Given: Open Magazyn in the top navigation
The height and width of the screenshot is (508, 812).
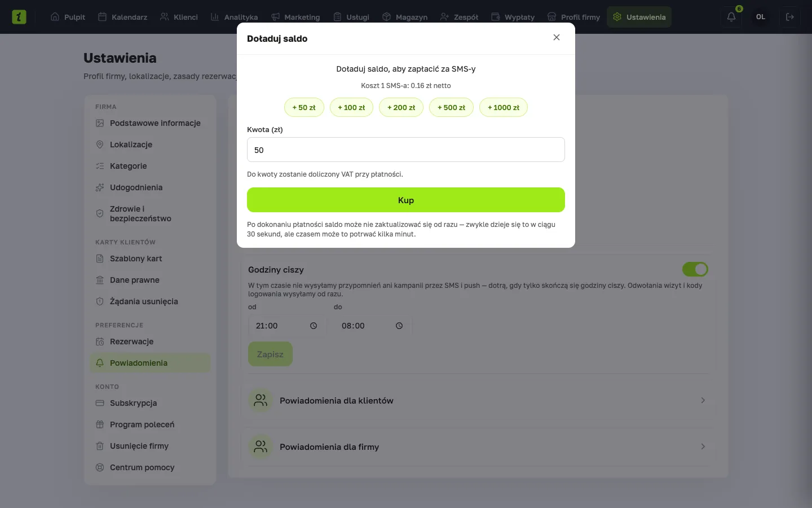Looking at the screenshot, I should [x=405, y=17].
